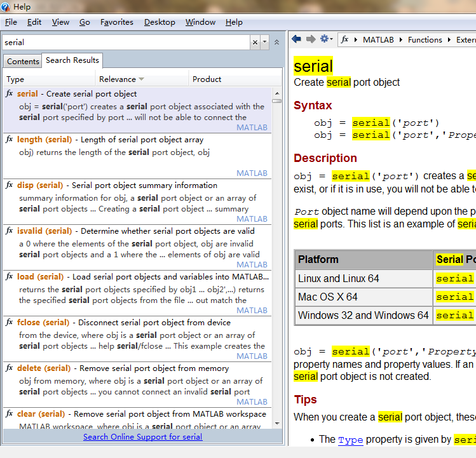Viewport: 476px width, 458px height.
Task: Open the search history dropdown arrow
Action: 265,43
